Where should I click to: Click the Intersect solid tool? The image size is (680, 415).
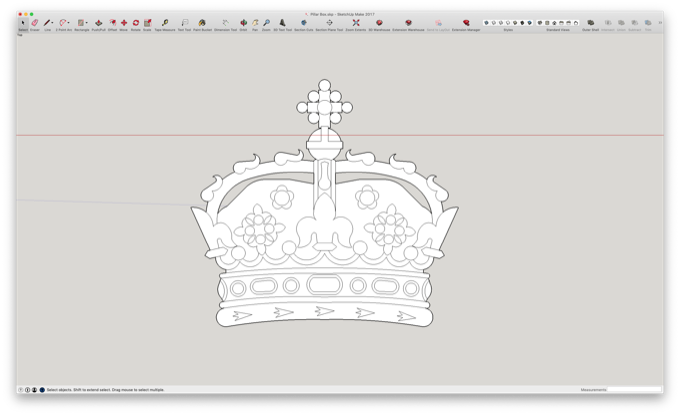tap(608, 23)
